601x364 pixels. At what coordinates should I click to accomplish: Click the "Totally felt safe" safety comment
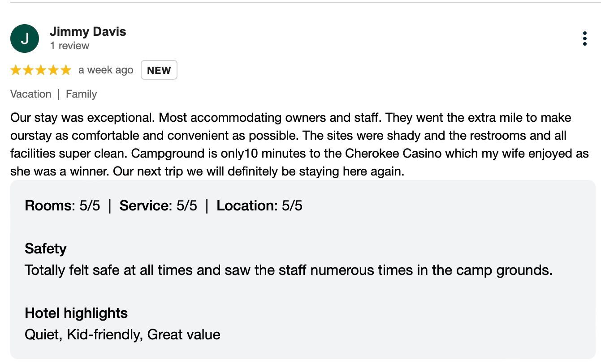[x=288, y=270]
